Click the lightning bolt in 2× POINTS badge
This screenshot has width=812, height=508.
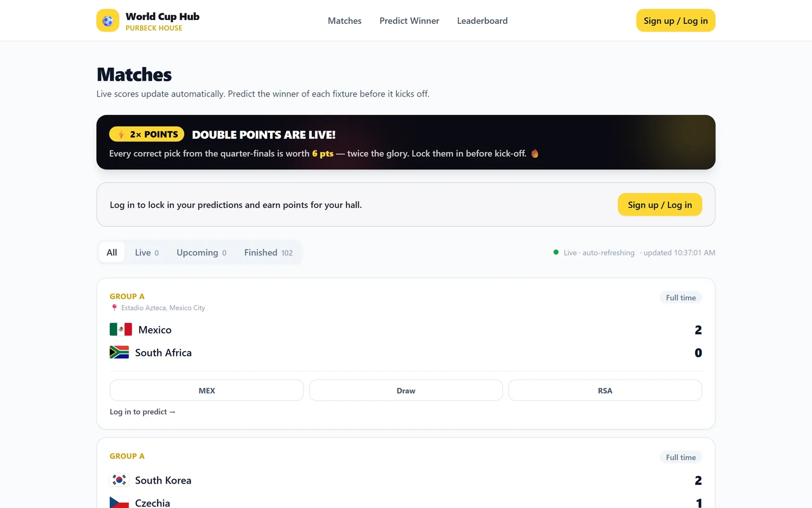pos(121,135)
